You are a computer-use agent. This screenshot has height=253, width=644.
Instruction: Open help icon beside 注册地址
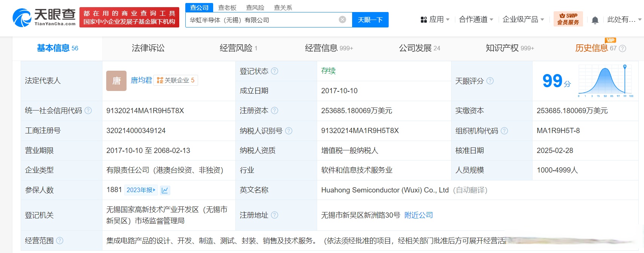click(275, 215)
